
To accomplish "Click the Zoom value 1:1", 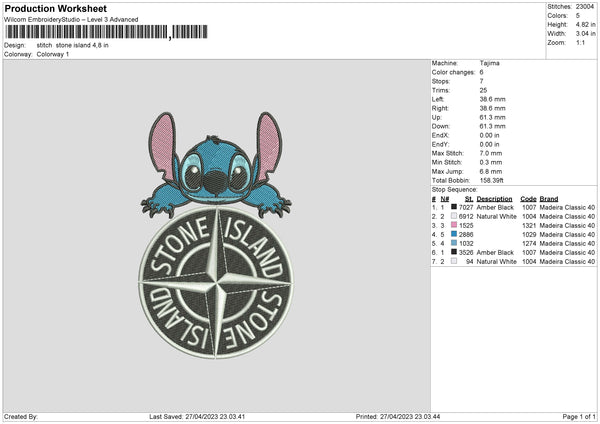I will pyautogui.click(x=580, y=42).
